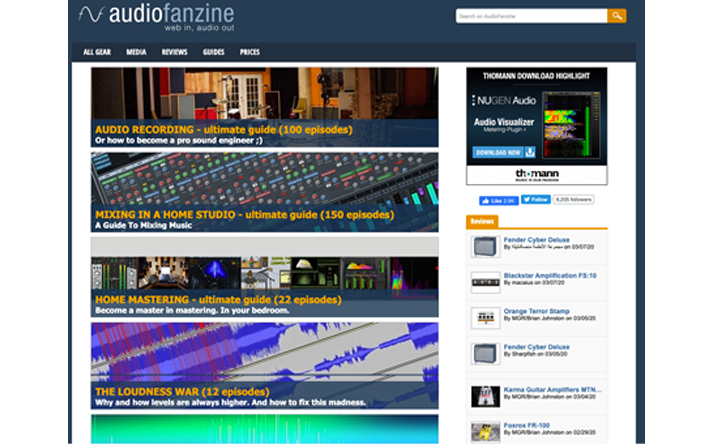This screenshot has height=445, width=702.
Task: Focus the Search on Audiofanzine field
Action: pos(531,16)
